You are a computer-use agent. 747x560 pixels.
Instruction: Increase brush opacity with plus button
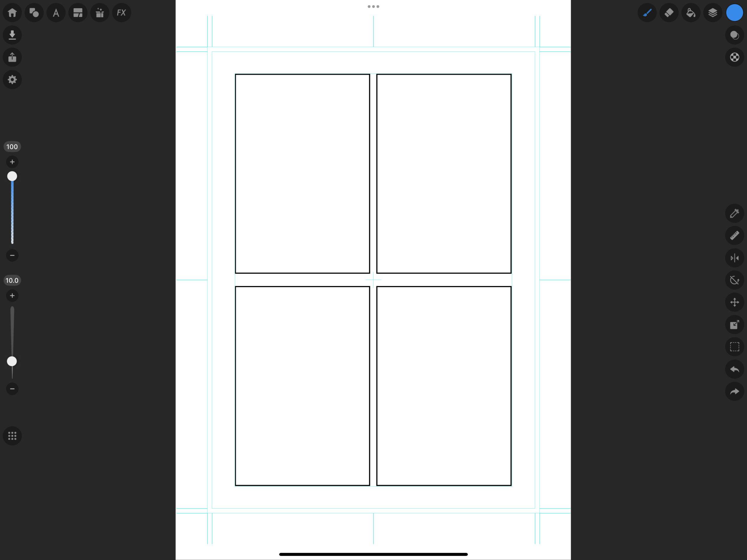pos(12,162)
